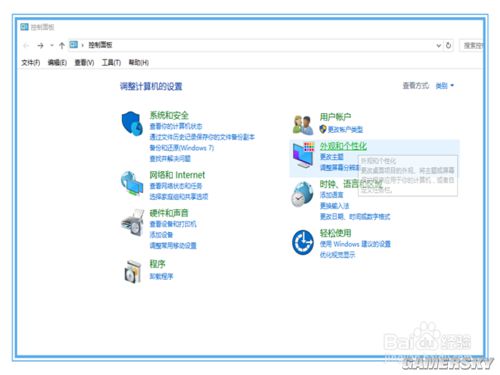Click 添加语言 link

click(331, 194)
